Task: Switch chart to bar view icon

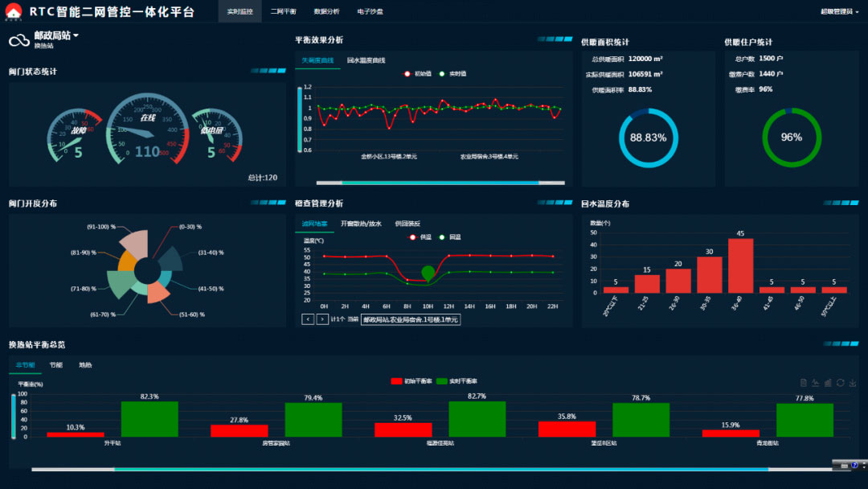Action: [828, 382]
